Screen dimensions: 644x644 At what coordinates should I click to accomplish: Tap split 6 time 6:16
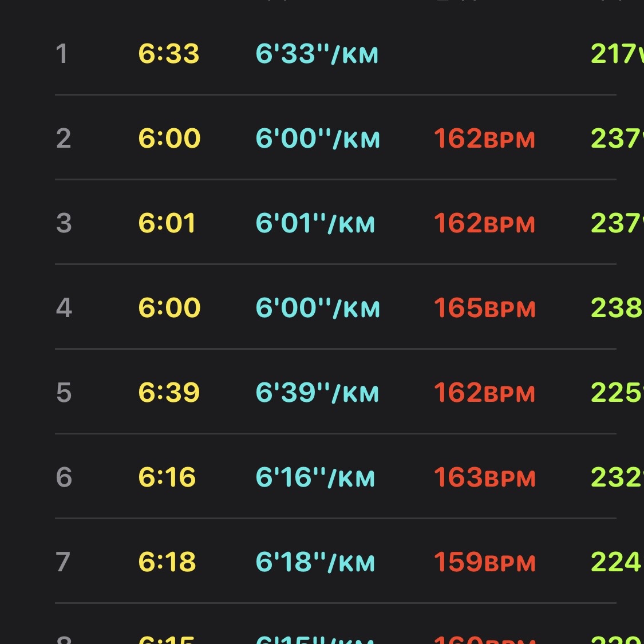tap(167, 477)
